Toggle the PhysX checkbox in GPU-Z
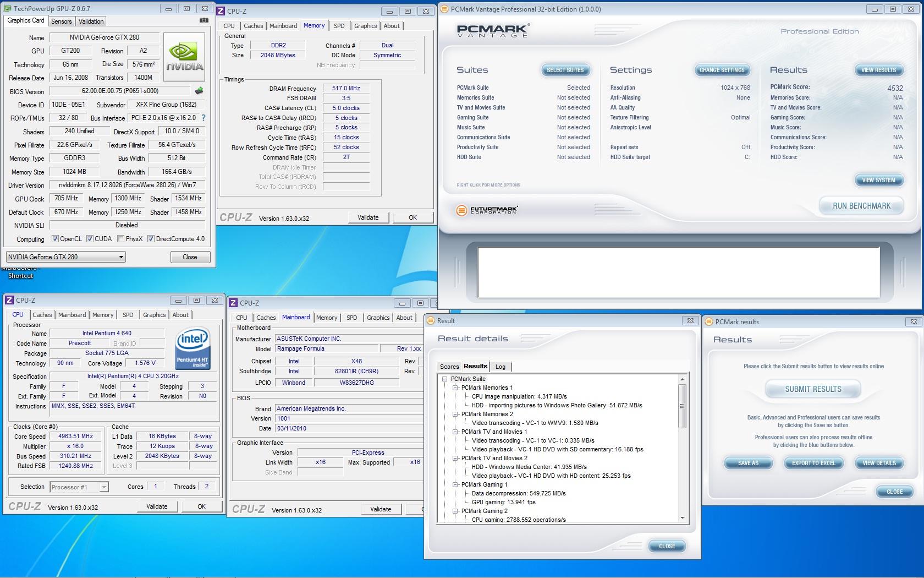This screenshot has width=924, height=578. coord(120,239)
